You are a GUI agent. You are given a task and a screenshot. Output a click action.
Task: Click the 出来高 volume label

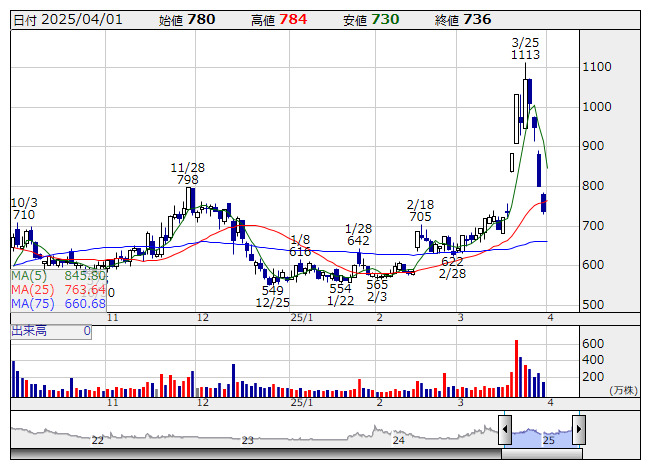(x=29, y=330)
